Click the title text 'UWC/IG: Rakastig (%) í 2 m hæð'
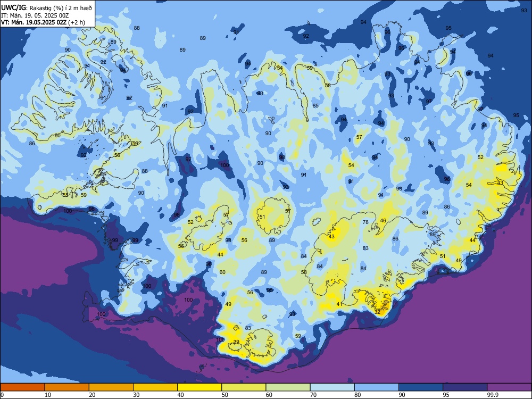Viewport: 532px width, 399px height. (x=46, y=8)
